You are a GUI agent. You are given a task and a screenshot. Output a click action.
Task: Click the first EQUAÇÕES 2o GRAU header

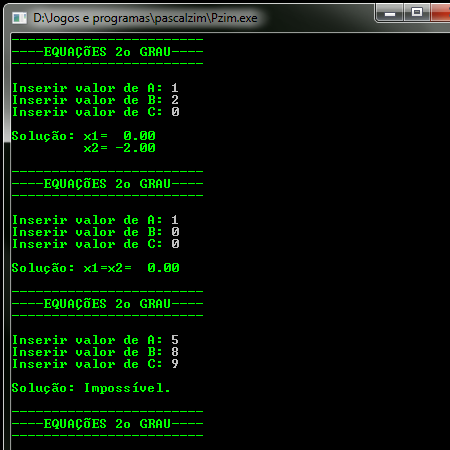[107, 52]
